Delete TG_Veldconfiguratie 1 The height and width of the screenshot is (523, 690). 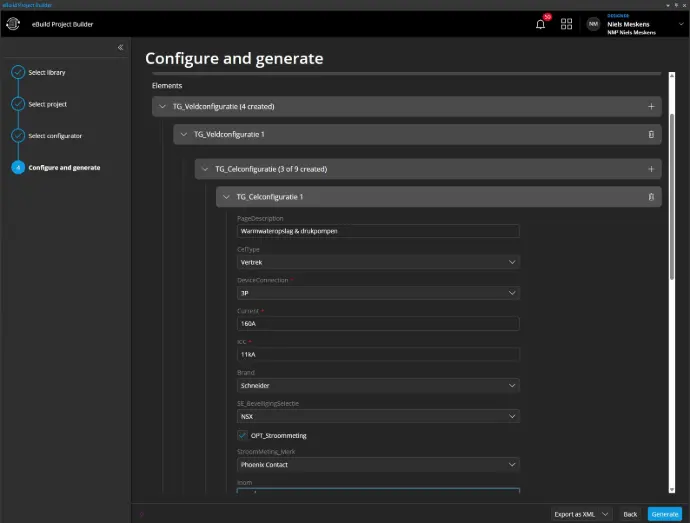click(x=651, y=134)
